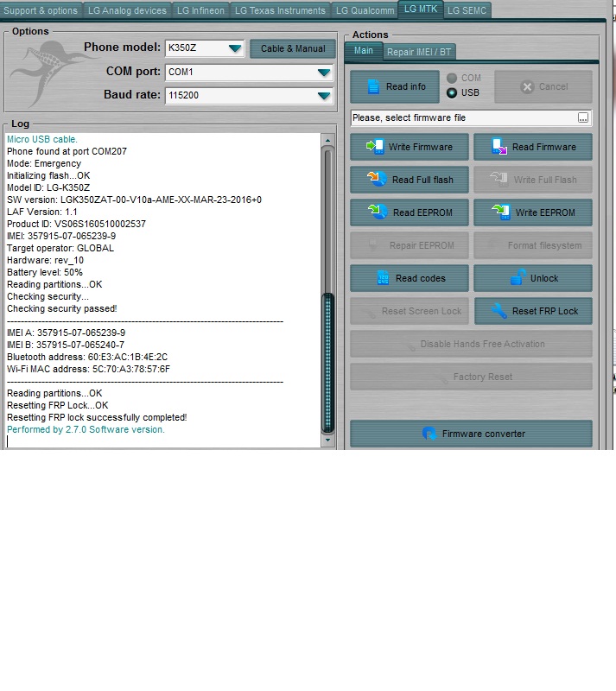616x691 pixels.
Task: Click the Bluetooth address log line
Action: point(87,357)
